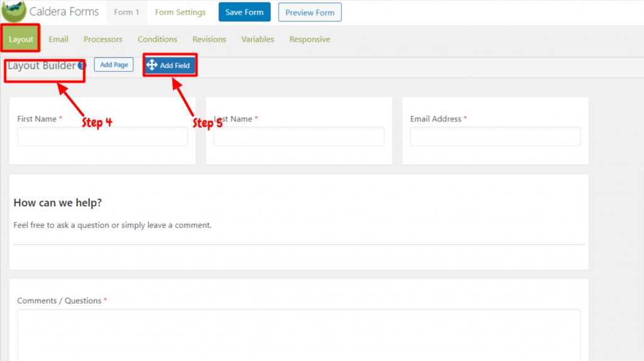Image resolution: width=644 pixels, height=361 pixels.
Task: Click the First Name input field
Action: 103,136
